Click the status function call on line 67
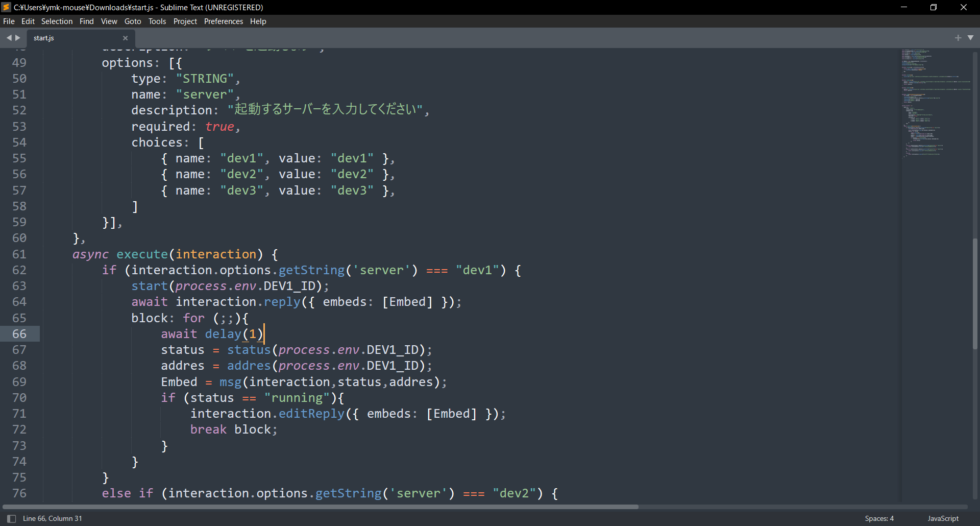980x526 pixels. coord(249,350)
